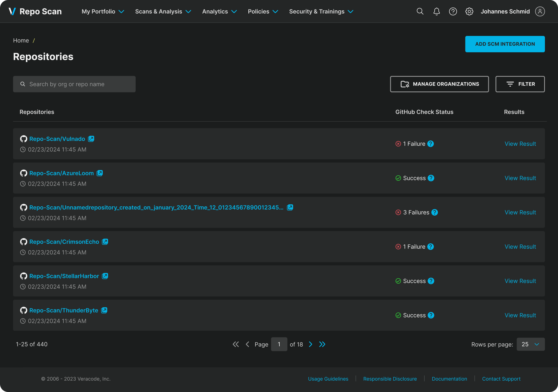This screenshot has height=392, width=558.
Task: Click the search magnifier icon in header
Action: pyautogui.click(x=420, y=11)
